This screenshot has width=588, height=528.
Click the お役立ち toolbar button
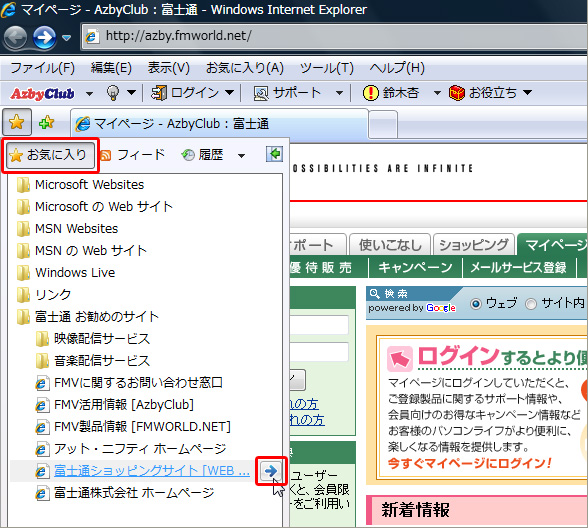pos(483,93)
